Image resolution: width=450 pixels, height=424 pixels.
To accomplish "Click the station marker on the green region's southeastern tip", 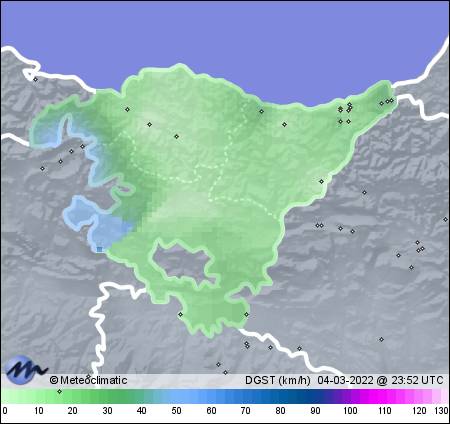I will (x=246, y=314).
